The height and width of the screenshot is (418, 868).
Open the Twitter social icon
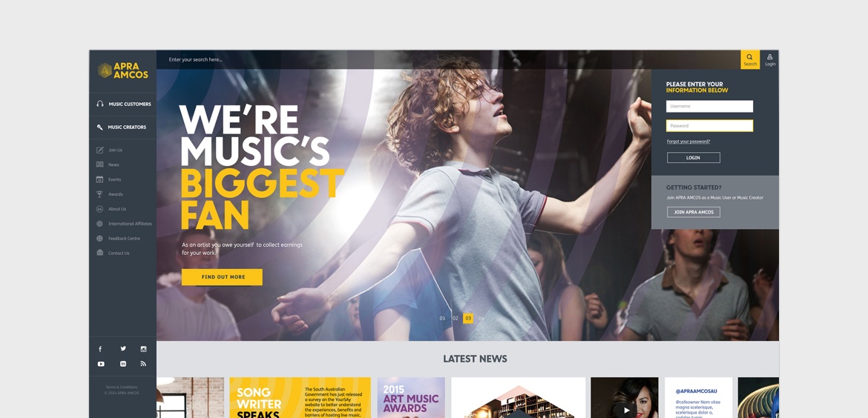coord(123,348)
